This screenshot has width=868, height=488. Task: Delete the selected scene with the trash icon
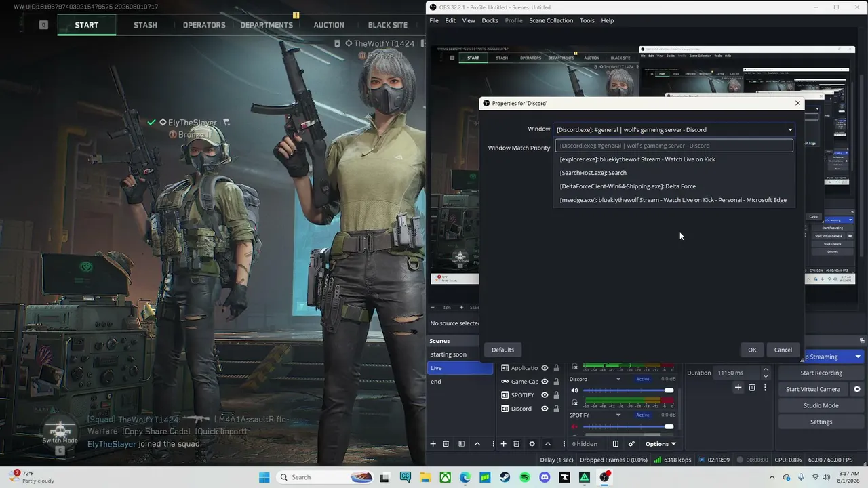(x=446, y=444)
